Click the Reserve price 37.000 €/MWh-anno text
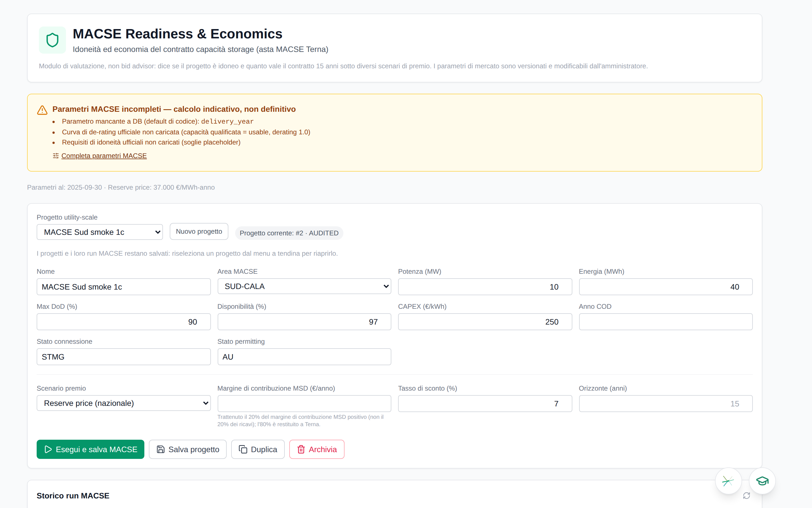This screenshot has height=508, width=812. pyautogui.click(x=161, y=187)
